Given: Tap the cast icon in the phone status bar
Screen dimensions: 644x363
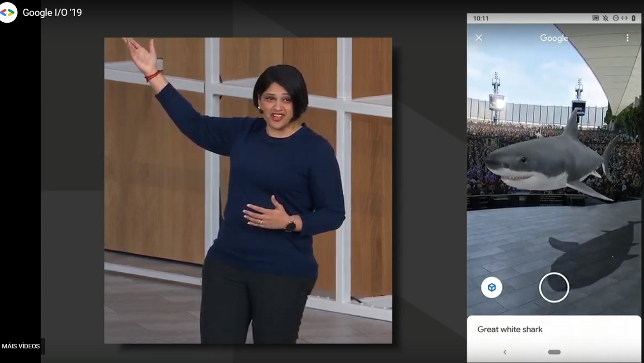Looking at the screenshot, I should point(596,18).
